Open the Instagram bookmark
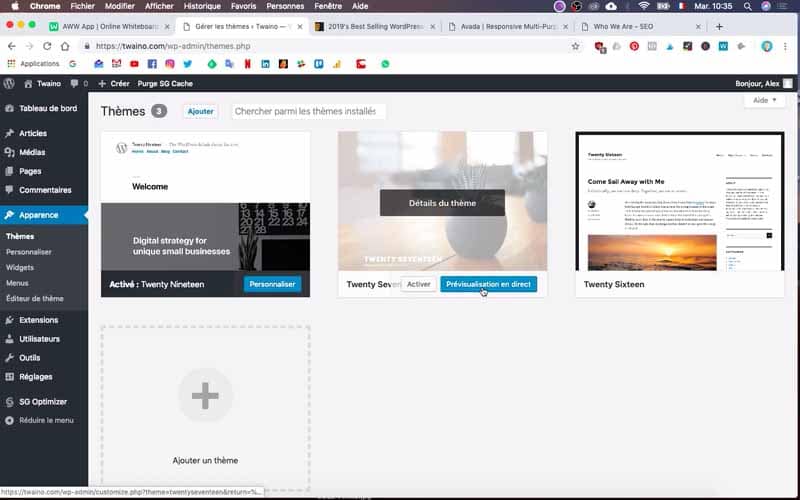 tap(169, 64)
